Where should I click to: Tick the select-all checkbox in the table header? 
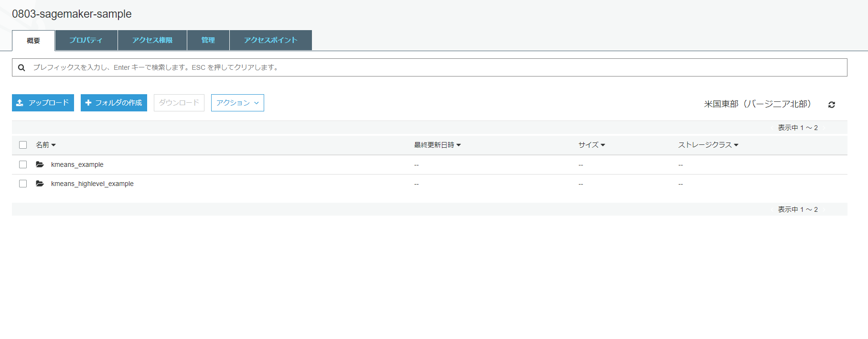tap(23, 145)
